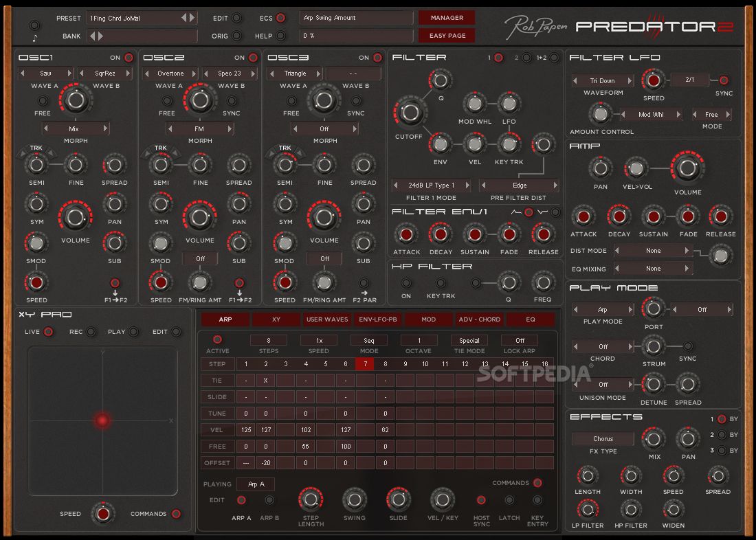Viewport: 756px width, 540px height.
Task: Open Chorus FX TYPE selector
Action: (603, 439)
